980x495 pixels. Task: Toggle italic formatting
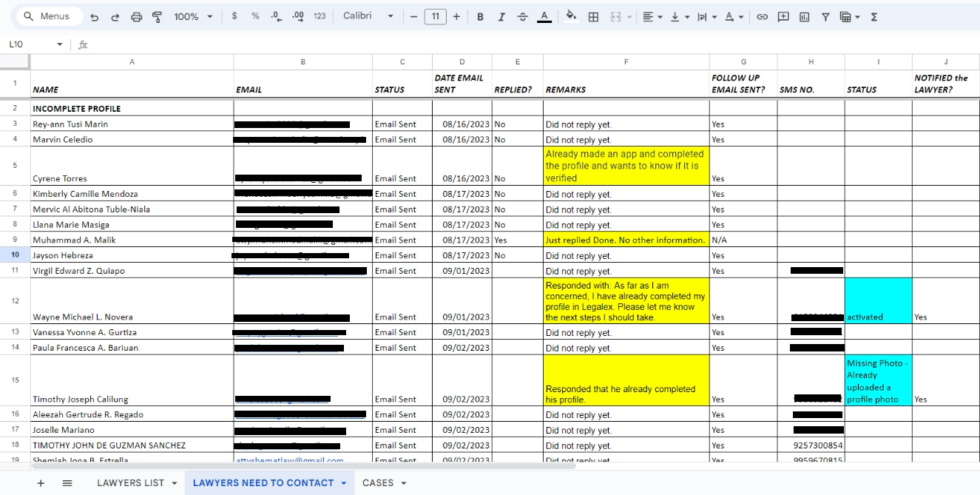coord(501,16)
